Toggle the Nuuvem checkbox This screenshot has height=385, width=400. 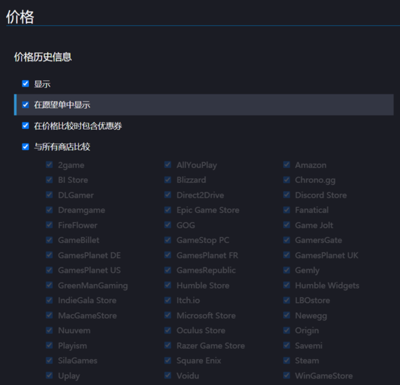click(49, 330)
